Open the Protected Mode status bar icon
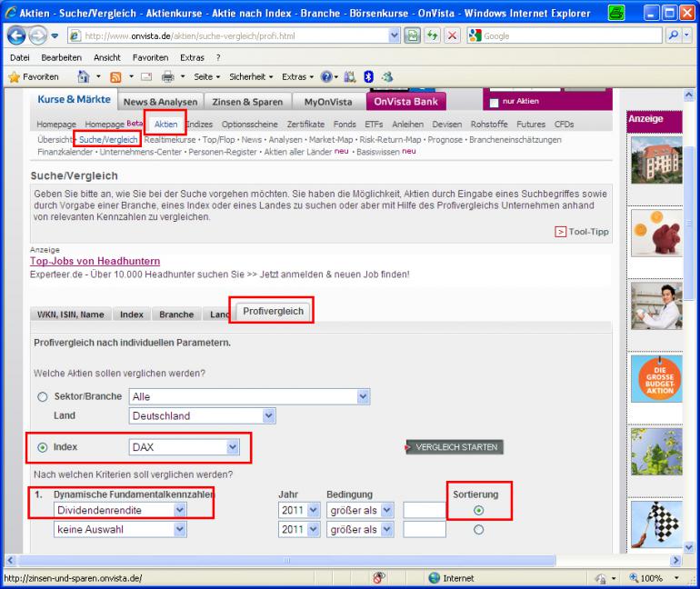Viewport: 700px width, 589px height. coord(601,578)
